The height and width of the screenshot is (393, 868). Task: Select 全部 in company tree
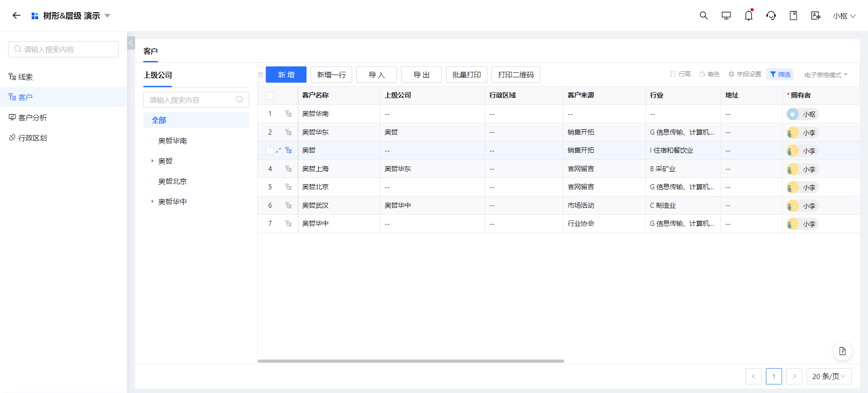(x=196, y=120)
